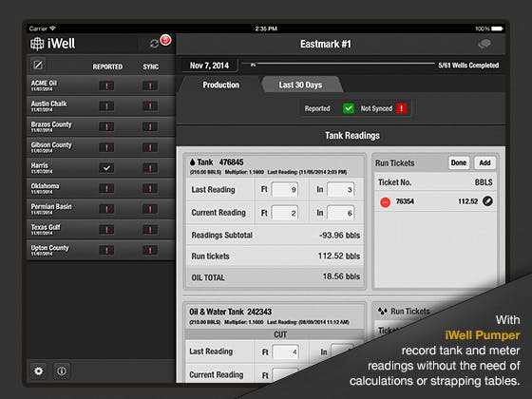Screen dimensions: 532x399
Task: Tap Gibson County sync alert indicator
Action: (150, 147)
